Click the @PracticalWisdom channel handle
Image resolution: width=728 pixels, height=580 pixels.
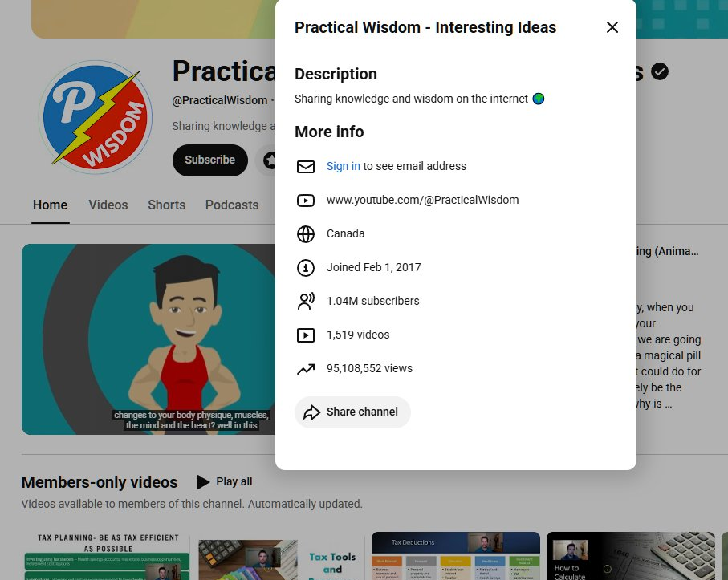point(220,100)
